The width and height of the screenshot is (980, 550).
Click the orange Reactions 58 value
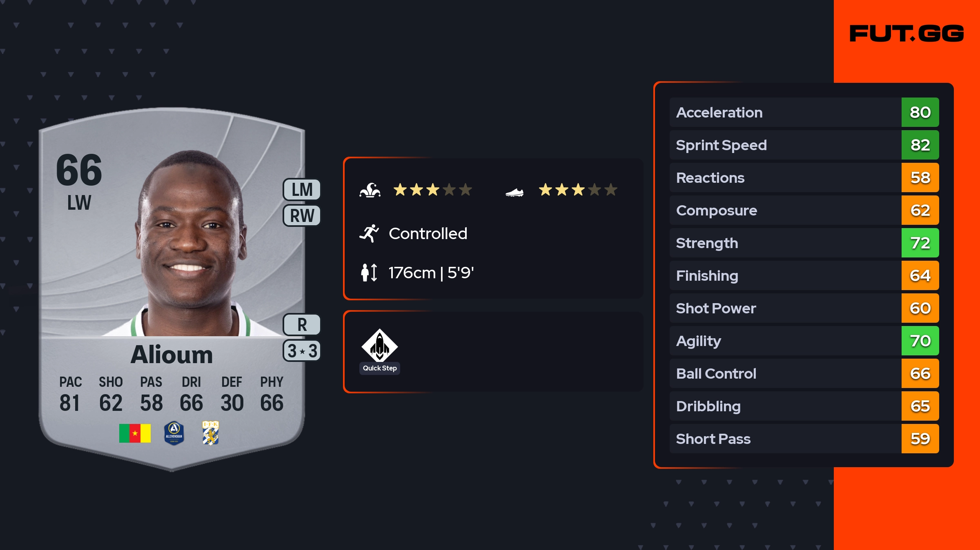click(920, 177)
